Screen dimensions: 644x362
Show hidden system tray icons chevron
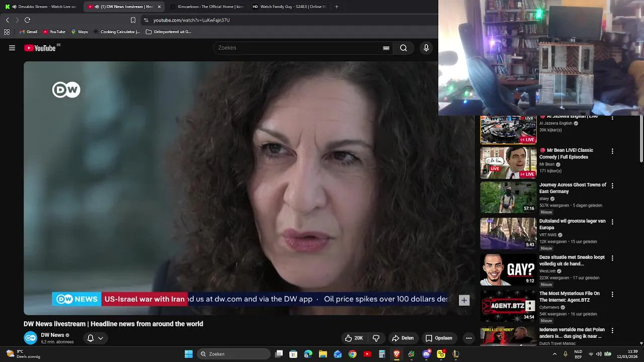(x=554, y=354)
